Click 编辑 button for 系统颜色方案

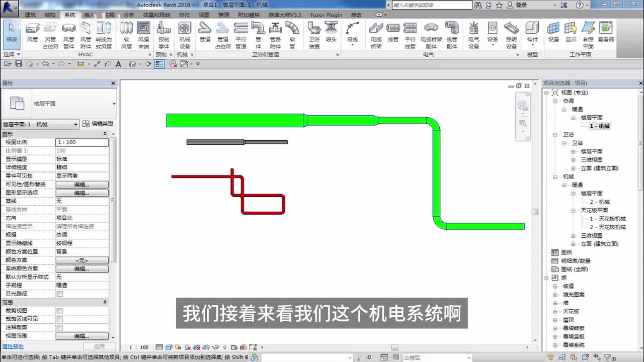[82, 269]
